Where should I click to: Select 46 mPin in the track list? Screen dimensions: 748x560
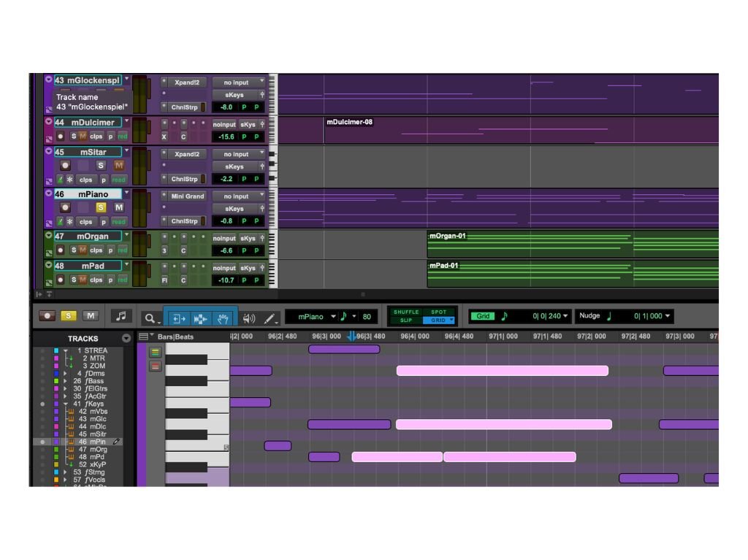click(x=91, y=442)
